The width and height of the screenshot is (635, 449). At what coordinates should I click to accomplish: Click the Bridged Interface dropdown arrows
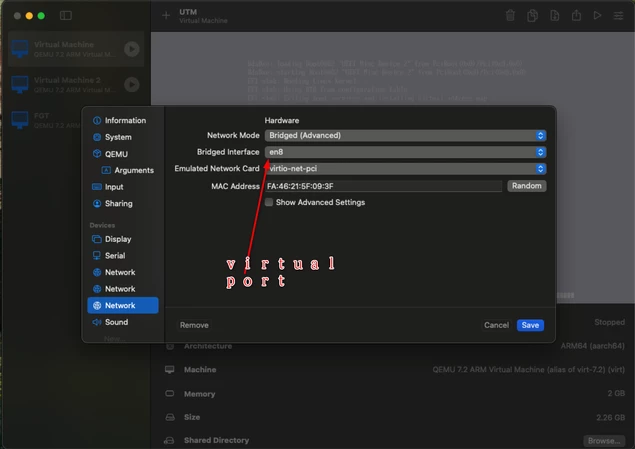(x=540, y=152)
